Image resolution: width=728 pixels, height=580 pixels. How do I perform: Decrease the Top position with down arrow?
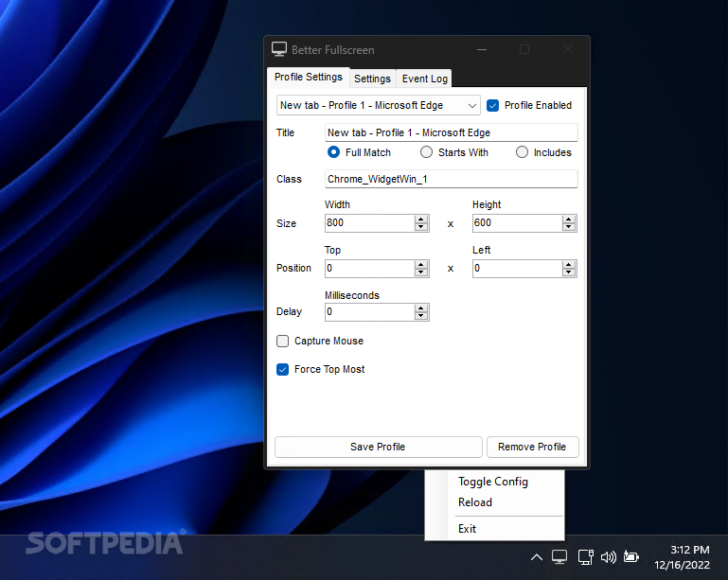[x=421, y=272]
